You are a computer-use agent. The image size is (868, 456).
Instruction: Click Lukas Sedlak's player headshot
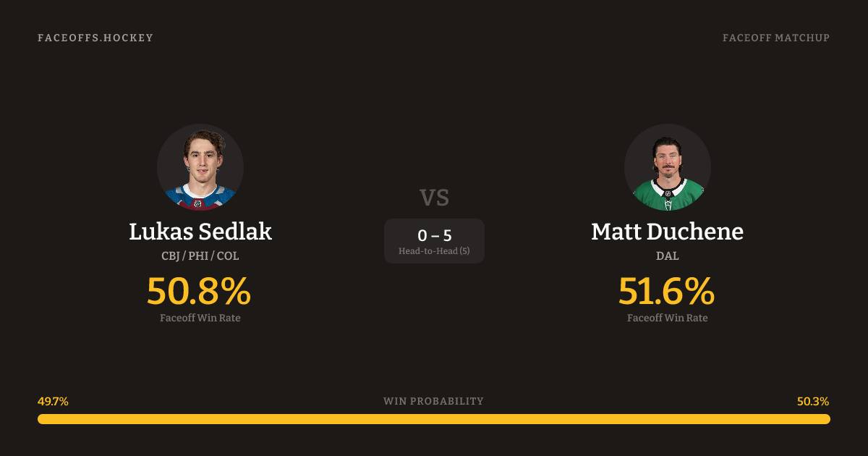click(x=200, y=167)
